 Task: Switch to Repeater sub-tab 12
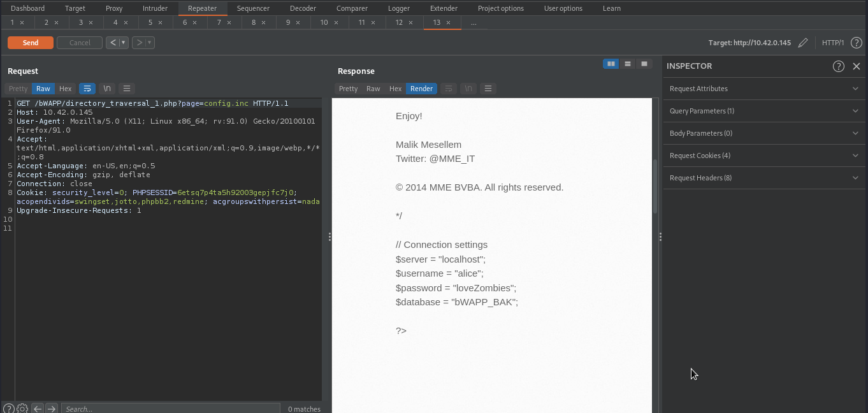[x=399, y=22]
